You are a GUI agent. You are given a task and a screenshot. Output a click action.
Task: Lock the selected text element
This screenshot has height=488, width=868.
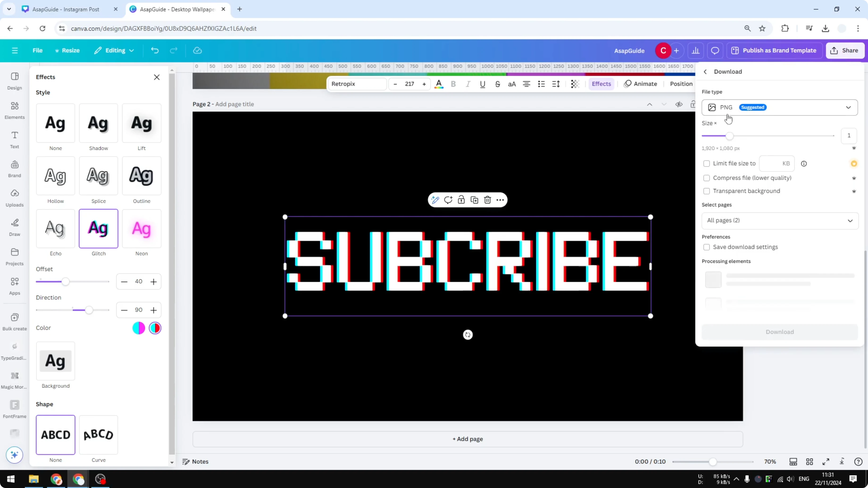461,200
